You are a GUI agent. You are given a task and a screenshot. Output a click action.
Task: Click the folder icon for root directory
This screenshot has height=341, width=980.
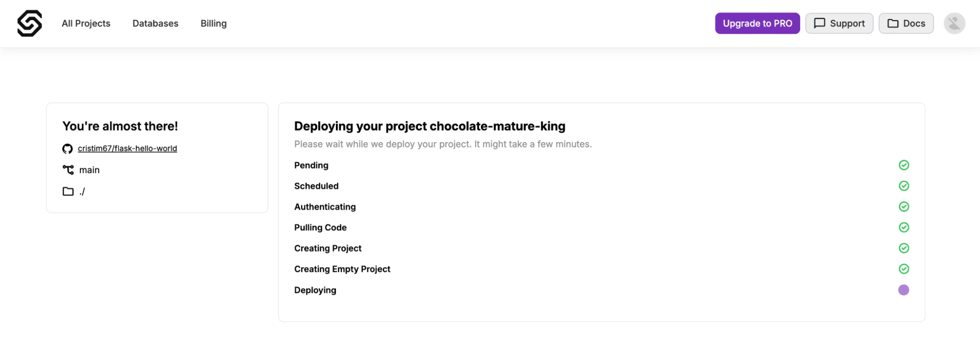tap(68, 192)
